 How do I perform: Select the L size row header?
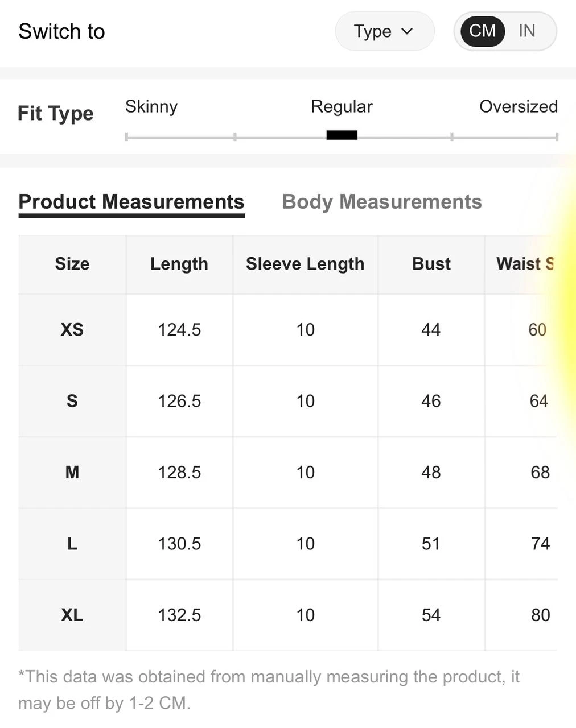click(72, 544)
